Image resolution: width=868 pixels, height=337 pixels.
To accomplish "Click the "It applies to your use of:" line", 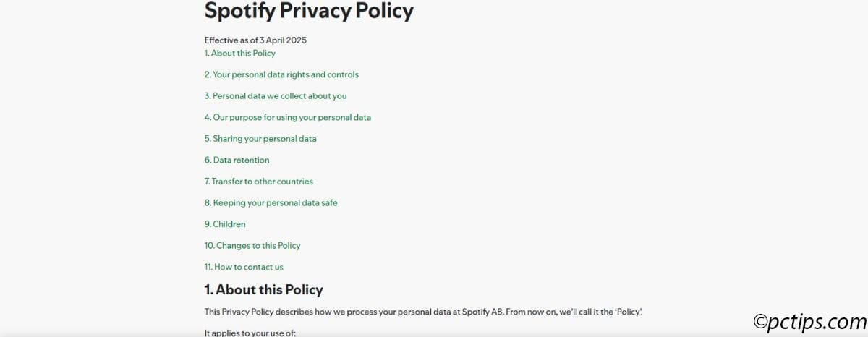I will (250, 333).
